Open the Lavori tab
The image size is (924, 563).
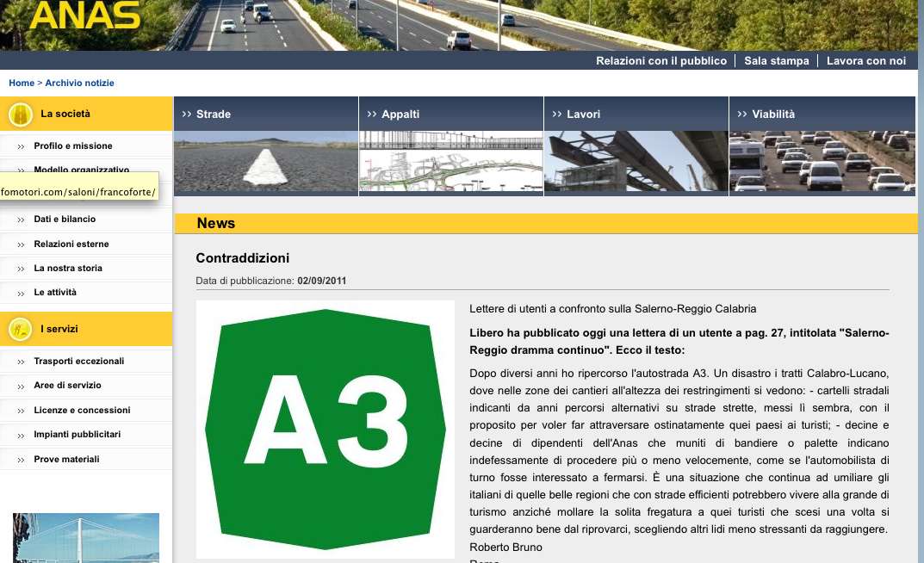pos(636,114)
